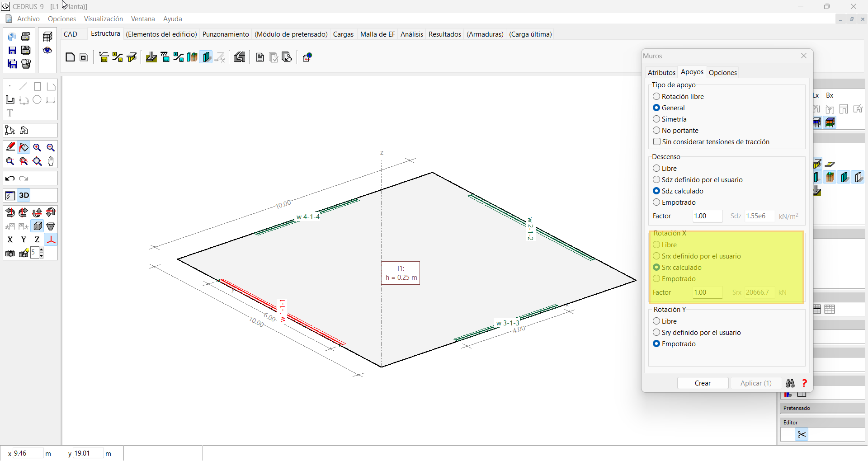
Task: Click the undo arrow icon
Action: 10,179
